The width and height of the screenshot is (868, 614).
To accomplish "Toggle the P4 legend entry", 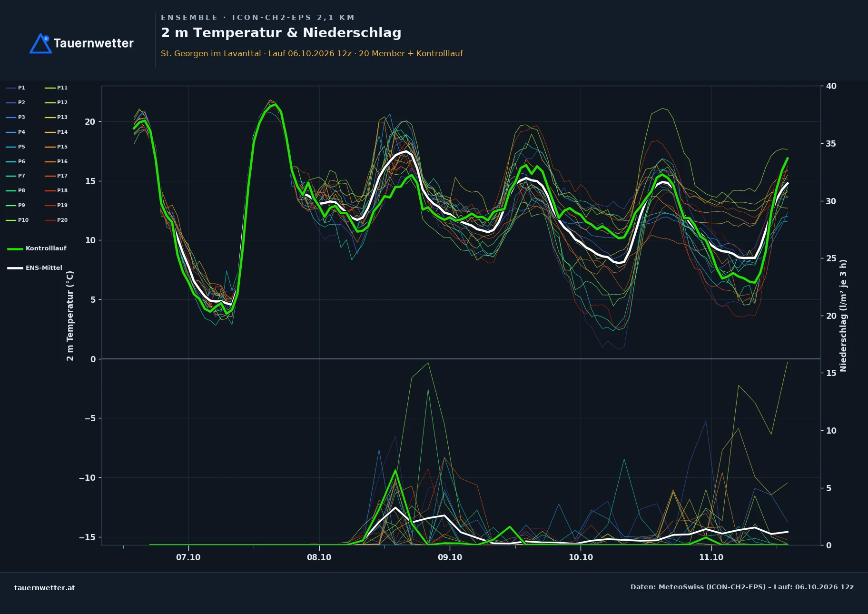I will (x=16, y=132).
